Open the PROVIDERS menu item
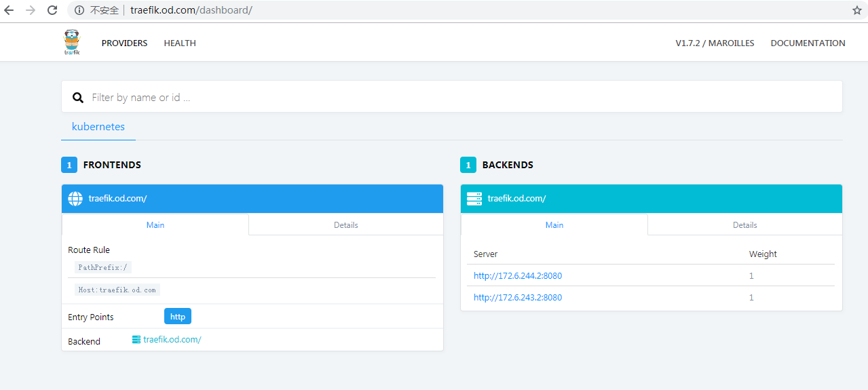868x390 pixels. point(124,43)
